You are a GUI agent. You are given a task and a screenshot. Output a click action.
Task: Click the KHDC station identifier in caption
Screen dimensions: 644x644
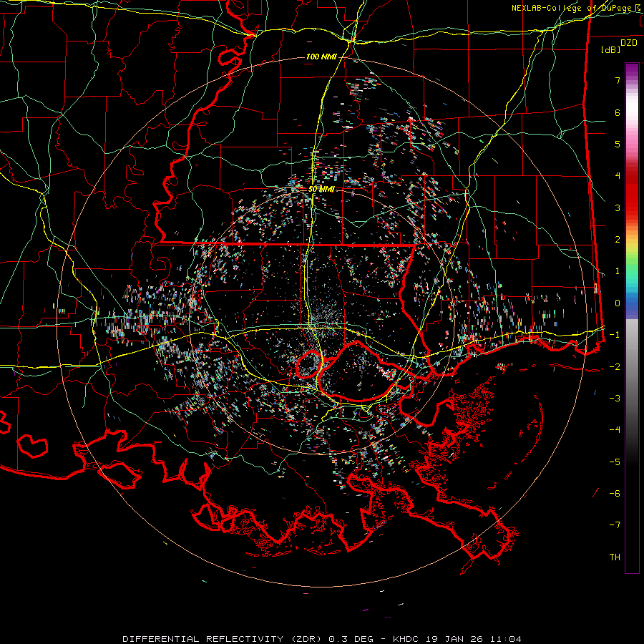(x=406, y=639)
